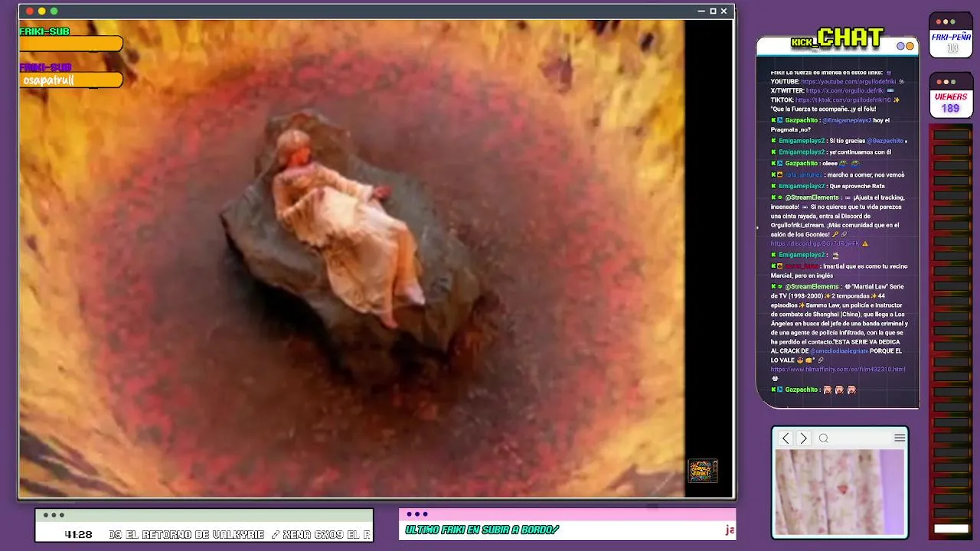980x551 pixels.
Task: Click the @amediodiaalegriatv mention in chat
Action: [x=839, y=350]
